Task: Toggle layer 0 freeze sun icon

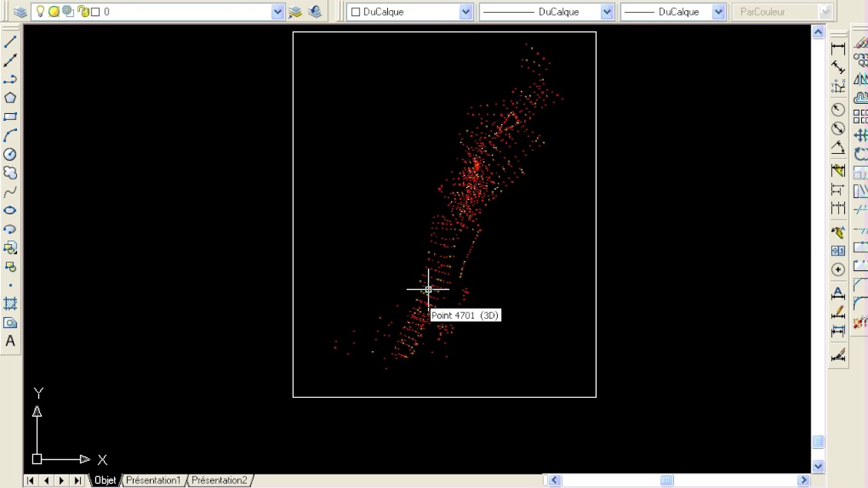Action: (x=54, y=12)
